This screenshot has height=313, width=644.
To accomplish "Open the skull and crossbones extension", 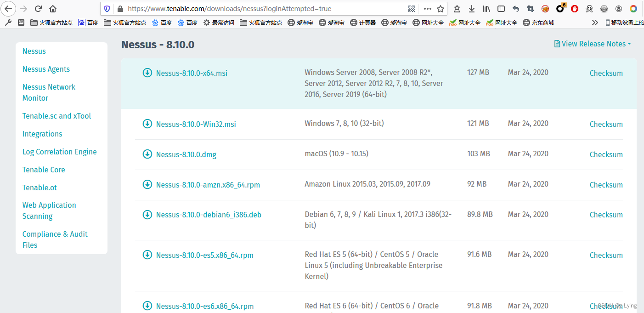I will point(589,9).
